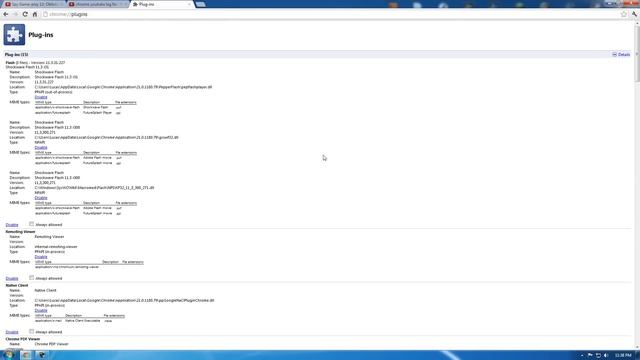The image size is (640, 360).
Task: Click the "Chrome PDF Viewer" section heading
Action: click(x=23, y=339)
